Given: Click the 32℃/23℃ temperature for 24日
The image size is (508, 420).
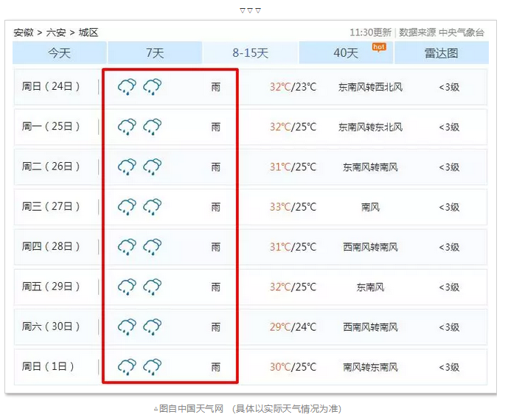Looking at the screenshot, I should 292,87.
